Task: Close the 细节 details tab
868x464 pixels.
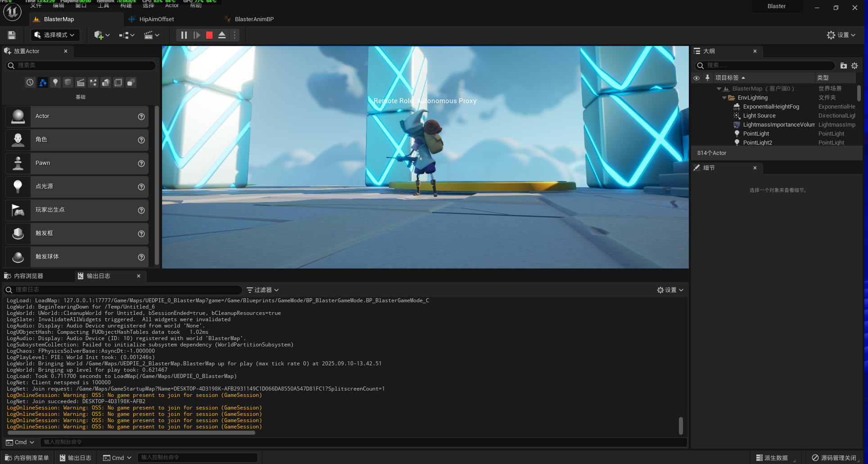Action: coord(755,168)
